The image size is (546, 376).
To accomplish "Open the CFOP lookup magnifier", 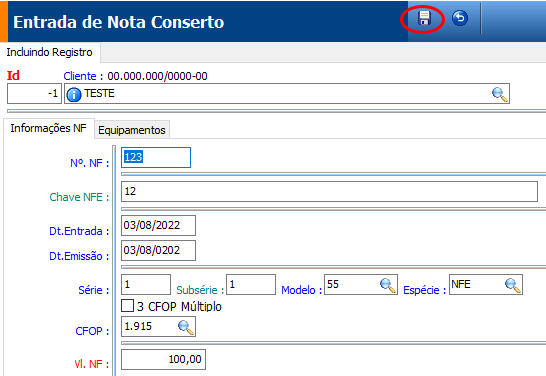I will [186, 327].
